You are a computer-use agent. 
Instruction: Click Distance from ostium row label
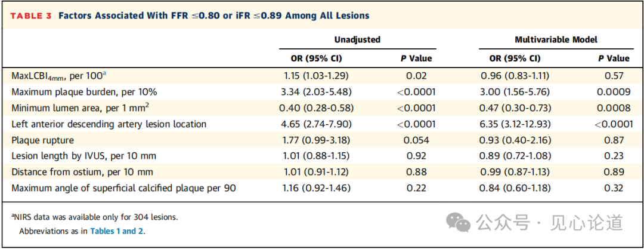point(78,173)
